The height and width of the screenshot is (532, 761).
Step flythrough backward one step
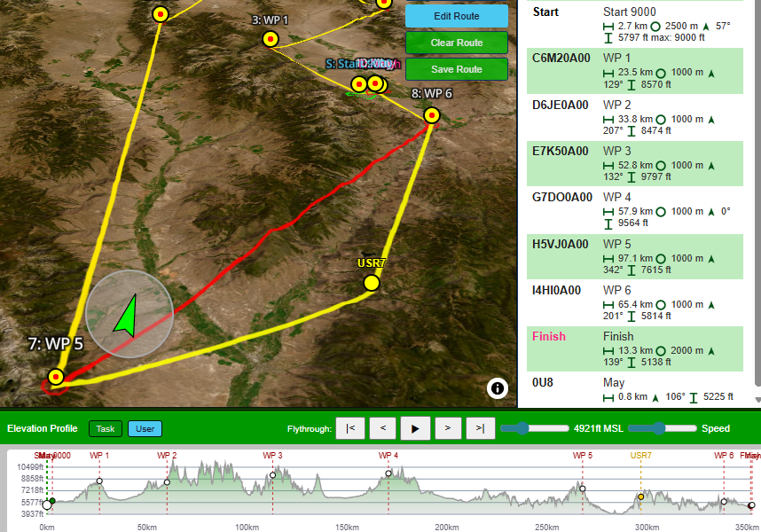383,428
